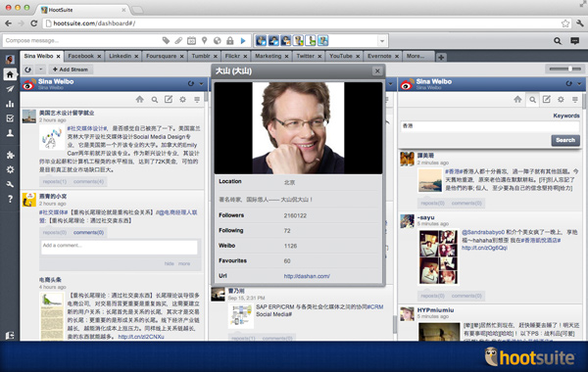
Task: Open search icon in left Weibo stream
Action: click(x=154, y=100)
